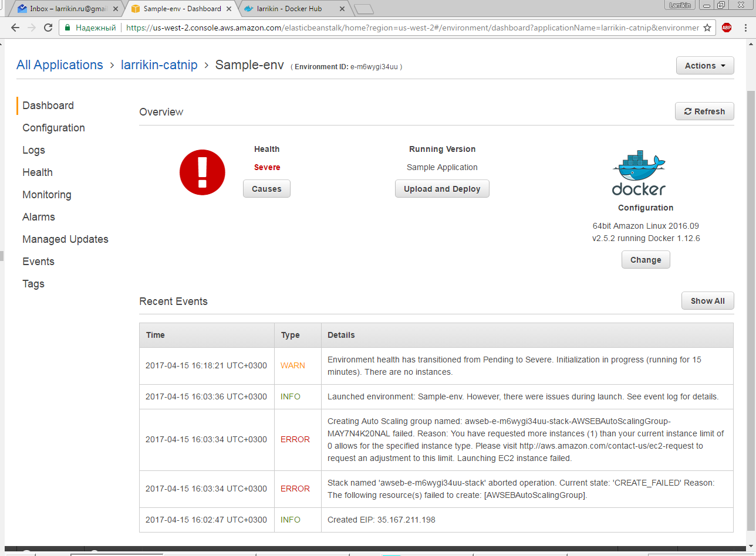Open Configuration in the sidebar

point(53,128)
